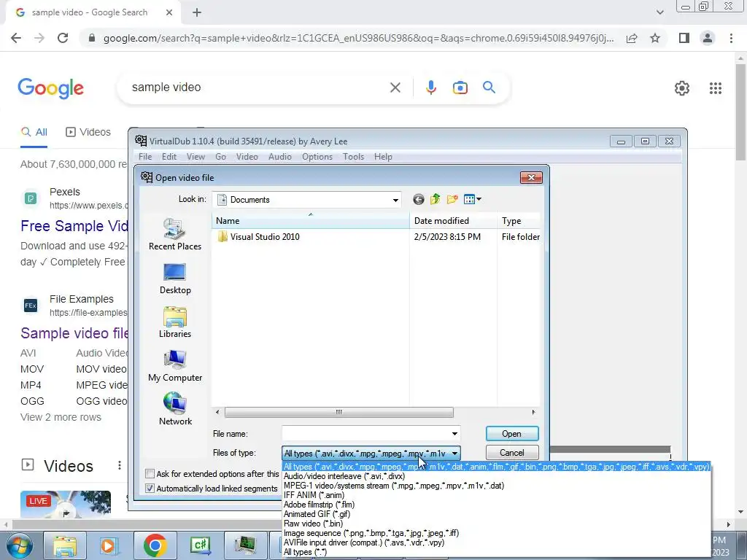The image size is (747, 560).
Task: Launch Windows Media Player from taskbar
Action: [x=109, y=545]
